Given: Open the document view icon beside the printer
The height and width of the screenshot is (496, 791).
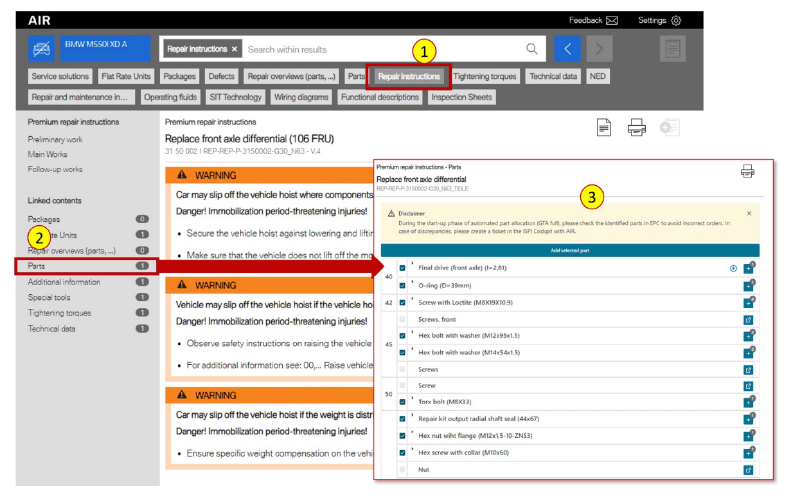Looking at the screenshot, I should [x=604, y=127].
